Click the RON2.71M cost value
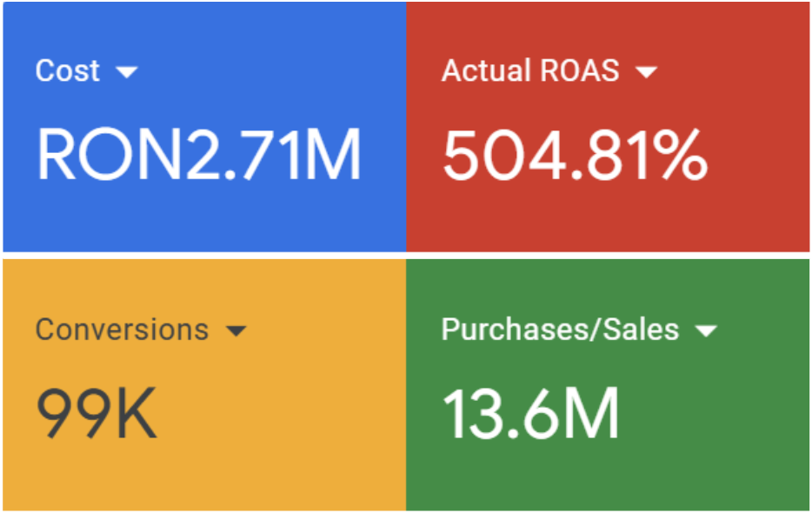This screenshot has height=513, width=812. pos(198,152)
